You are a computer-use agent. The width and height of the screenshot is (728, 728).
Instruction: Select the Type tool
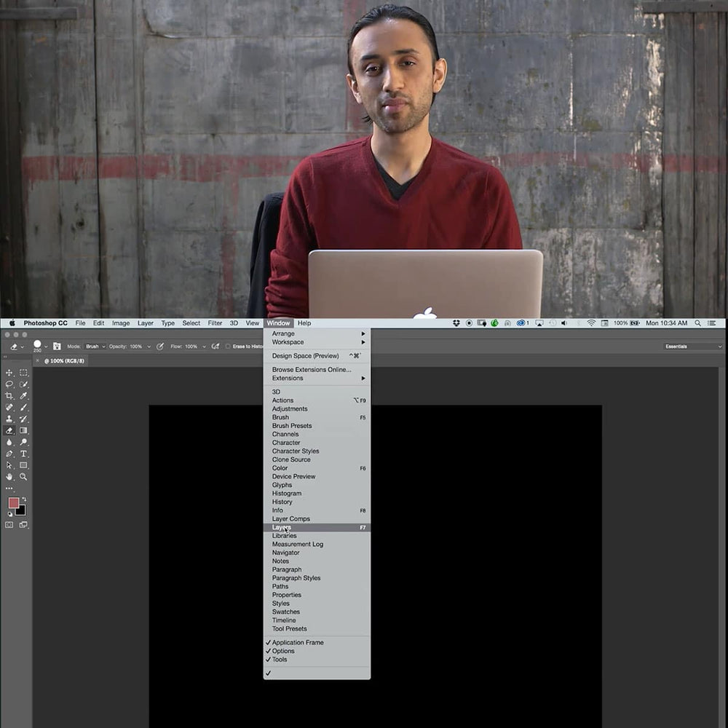pos(23,454)
